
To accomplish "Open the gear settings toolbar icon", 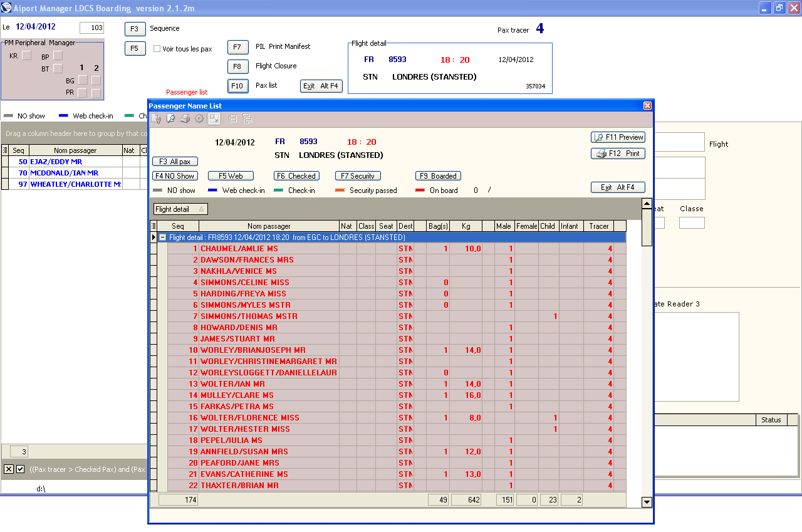I will click(x=199, y=119).
